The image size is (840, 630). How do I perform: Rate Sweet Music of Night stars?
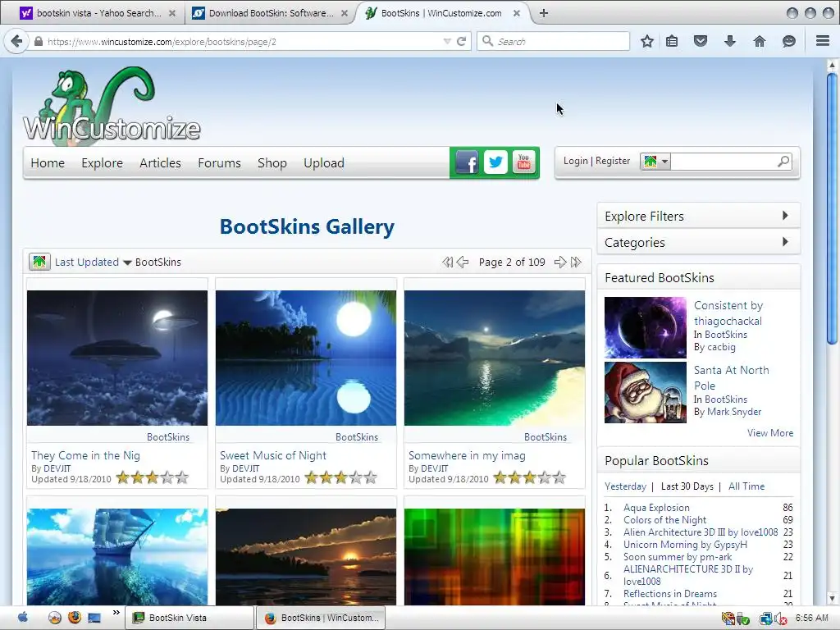pyautogui.click(x=341, y=477)
